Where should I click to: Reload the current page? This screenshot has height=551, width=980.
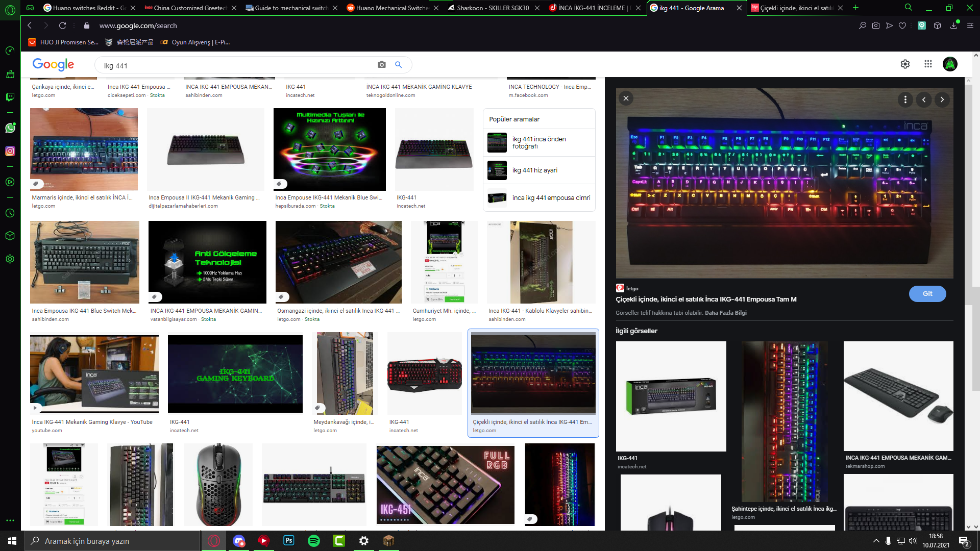click(x=62, y=26)
